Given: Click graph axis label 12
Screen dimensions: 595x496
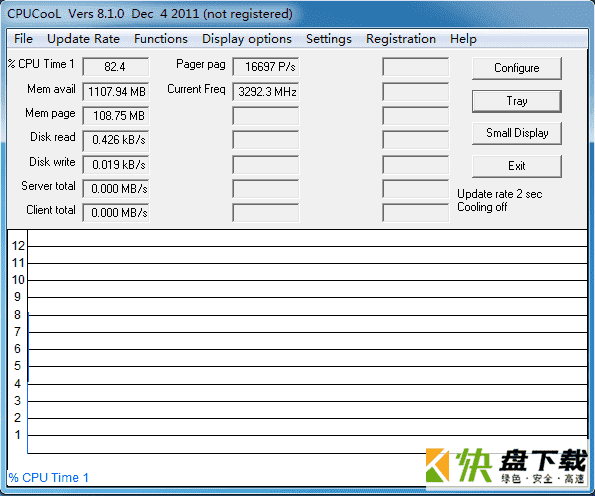Looking at the screenshot, I should [x=18, y=246].
